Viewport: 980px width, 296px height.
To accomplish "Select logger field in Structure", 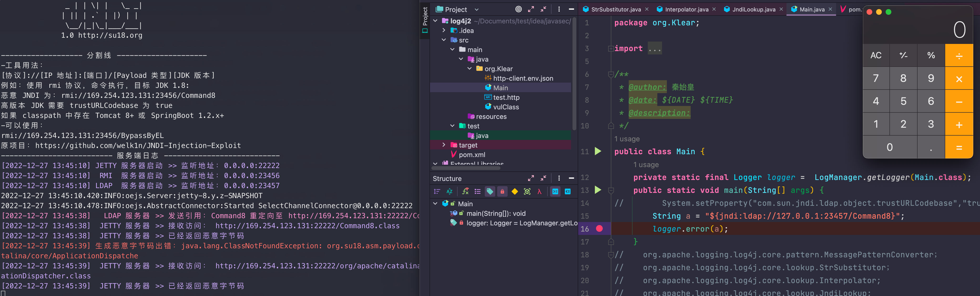I will [x=514, y=223].
